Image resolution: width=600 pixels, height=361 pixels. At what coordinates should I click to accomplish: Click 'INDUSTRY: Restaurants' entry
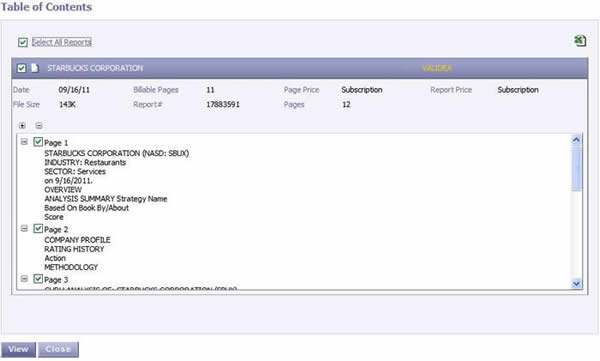click(85, 162)
